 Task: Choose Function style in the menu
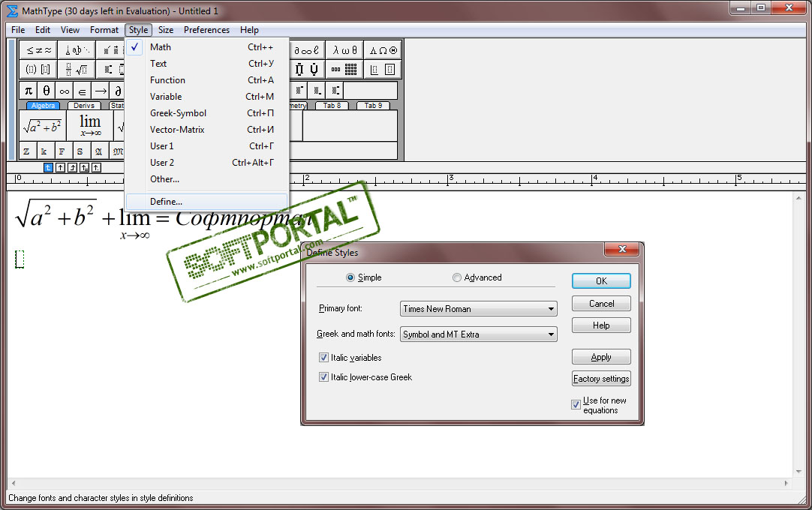206,80
